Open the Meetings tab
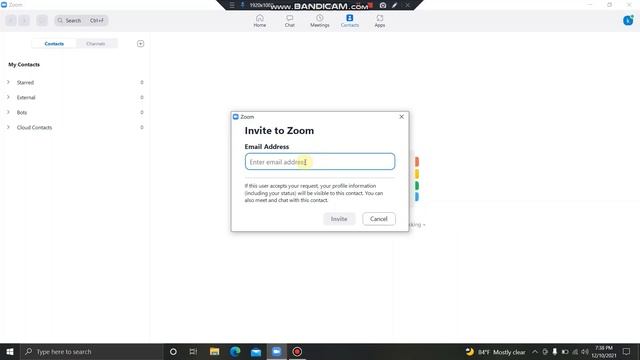 (x=320, y=20)
